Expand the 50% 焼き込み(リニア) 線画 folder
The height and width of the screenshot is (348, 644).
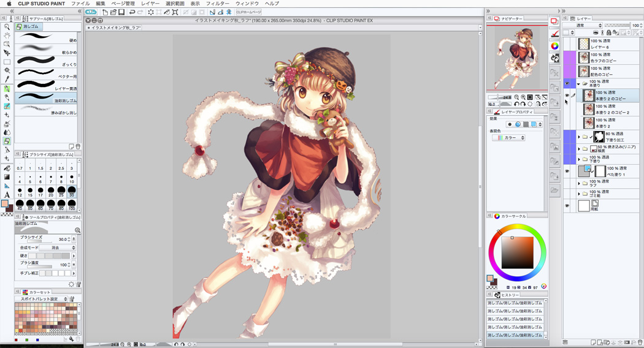point(579,148)
